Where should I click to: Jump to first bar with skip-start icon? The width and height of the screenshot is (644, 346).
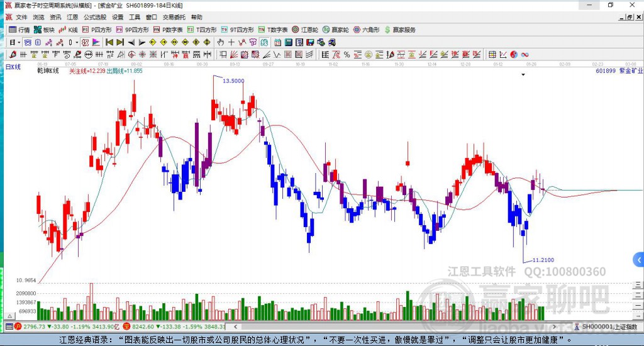point(109,42)
